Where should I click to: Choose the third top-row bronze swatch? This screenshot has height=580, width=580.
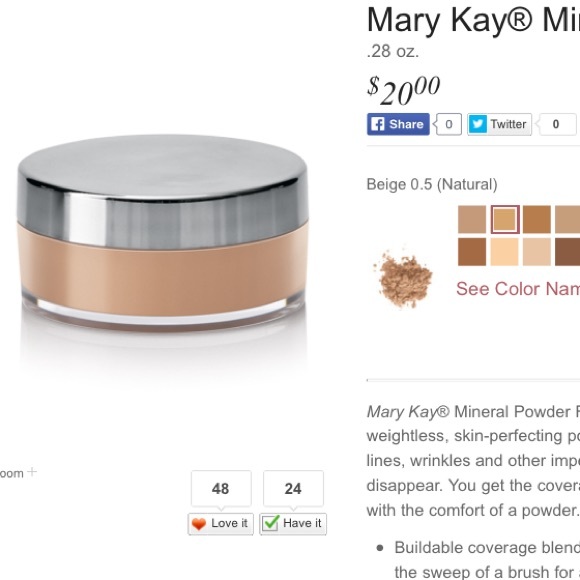pos(537,219)
